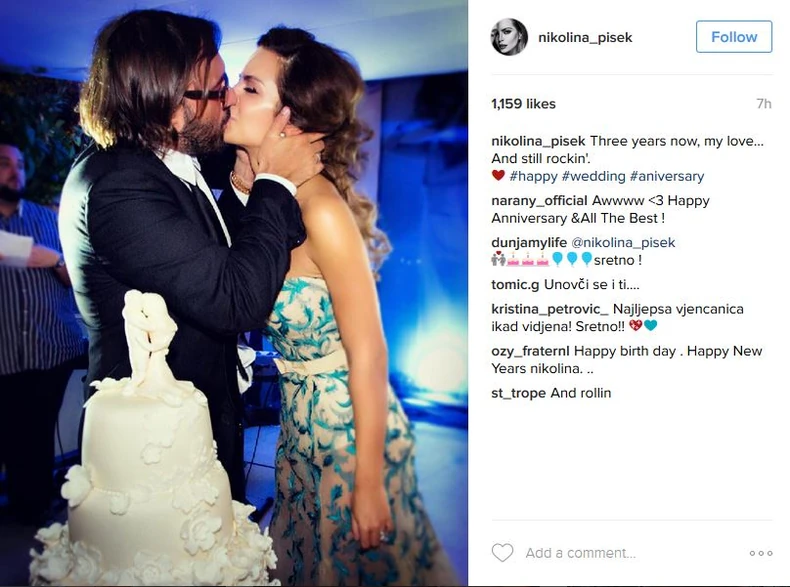Viewport: 790px width, 587px height.
Task: Open nikolina_pisek username in the caption
Action: click(x=538, y=141)
